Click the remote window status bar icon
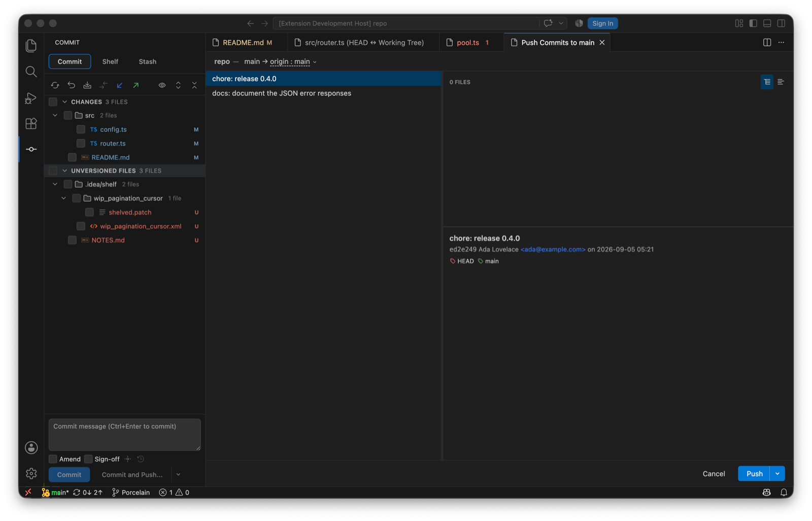This screenshot has width=812, height=521. click(28, 492)
